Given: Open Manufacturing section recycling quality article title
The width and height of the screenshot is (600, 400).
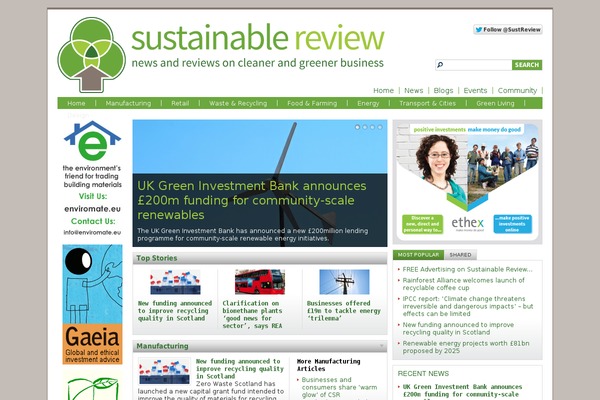Looking at the screenshot, I should pyautogui.click(x=240, y=369).
